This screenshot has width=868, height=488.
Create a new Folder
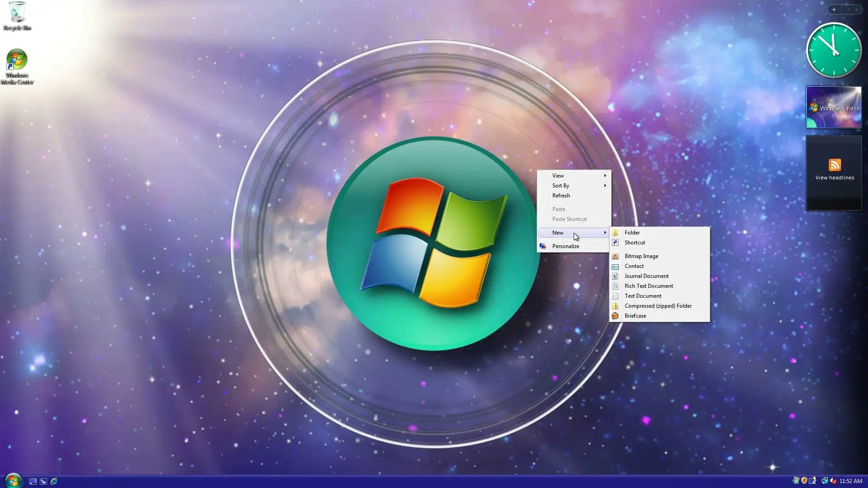pyautogui.click(x=632, y=233)
